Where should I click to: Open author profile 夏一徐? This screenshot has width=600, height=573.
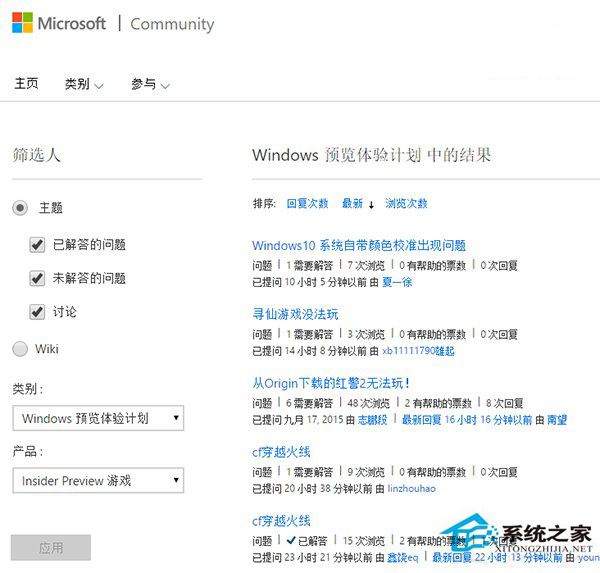[397, 282]
